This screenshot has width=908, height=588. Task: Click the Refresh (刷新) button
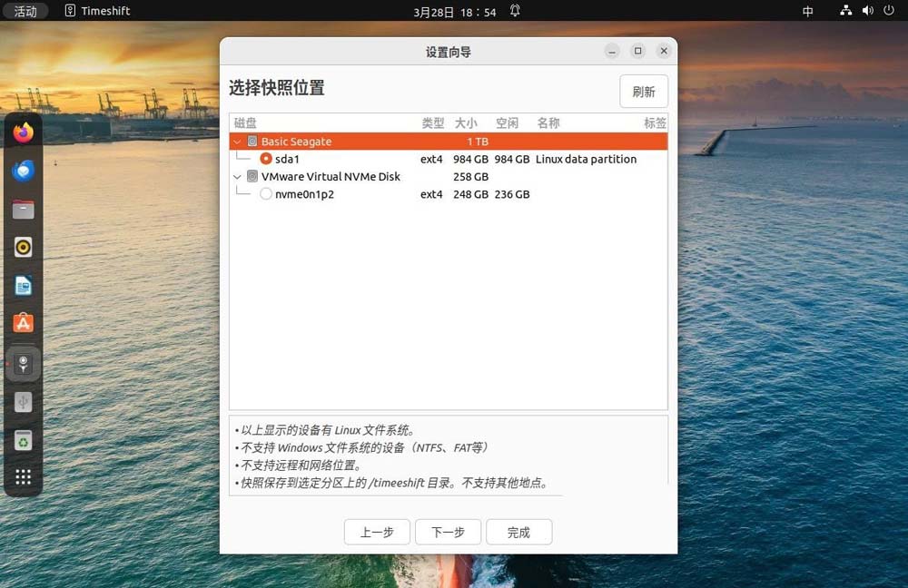tap(644, 92)
